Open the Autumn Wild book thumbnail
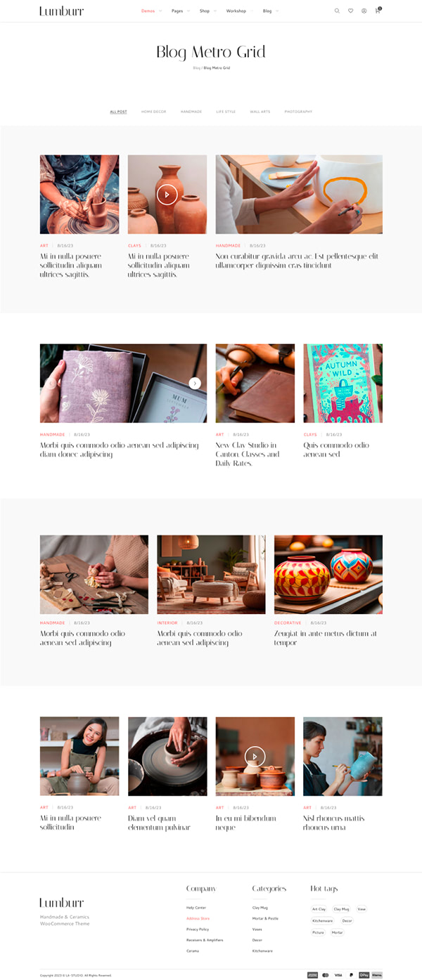422x980 pixels. tap(343, 383)
